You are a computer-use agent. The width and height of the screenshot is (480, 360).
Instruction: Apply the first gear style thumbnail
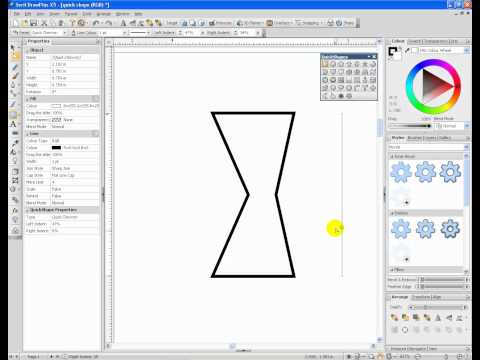(x=401, y=172)
